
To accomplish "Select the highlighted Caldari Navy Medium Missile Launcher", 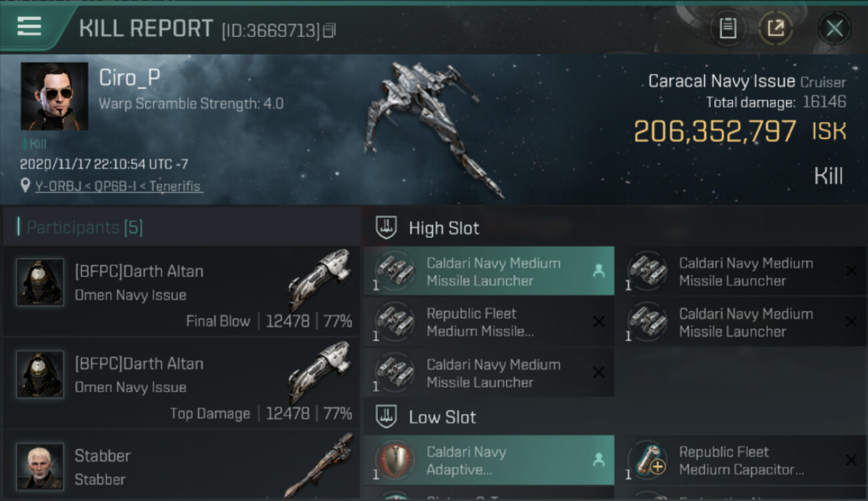I will point(489,272).
